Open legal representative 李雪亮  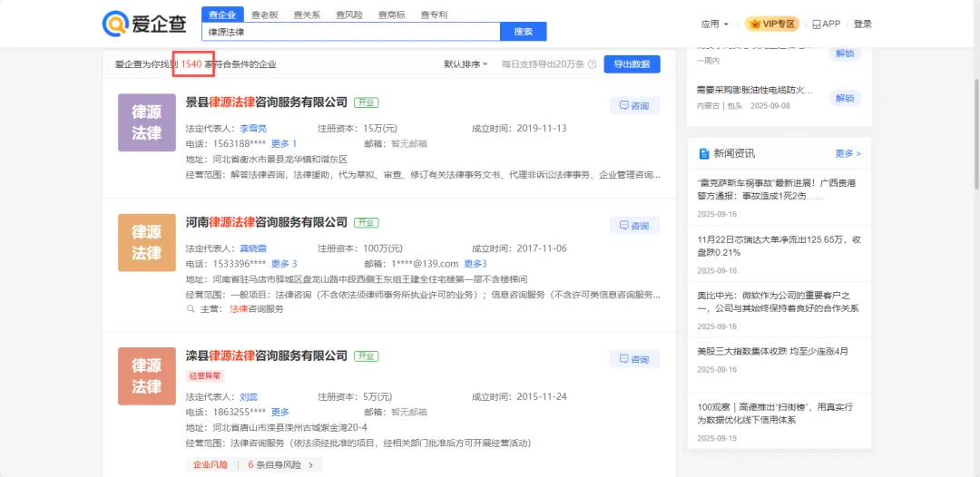click(253, 129)
